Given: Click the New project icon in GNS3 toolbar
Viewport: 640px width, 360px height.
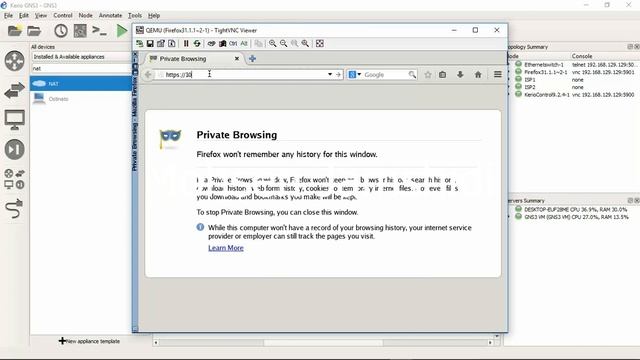Looking at the screenshot, I should pyautogui.click(x=15, y=31).
